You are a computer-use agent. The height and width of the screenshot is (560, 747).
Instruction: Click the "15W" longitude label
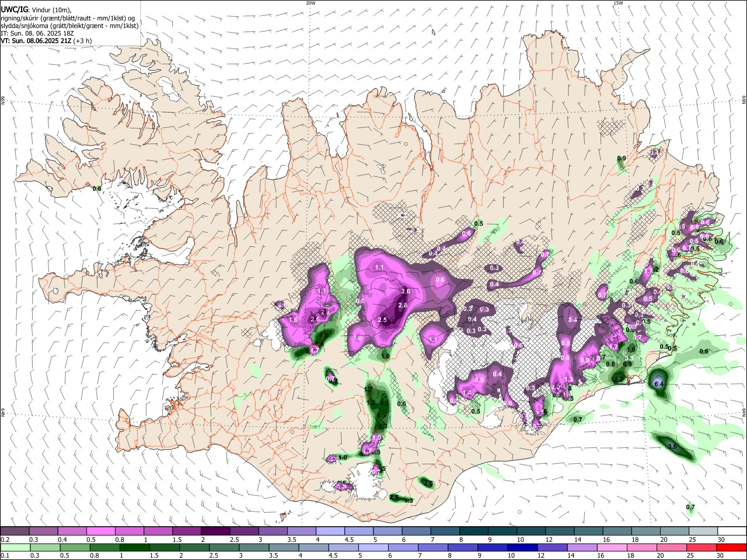click(x=618, y=3)
